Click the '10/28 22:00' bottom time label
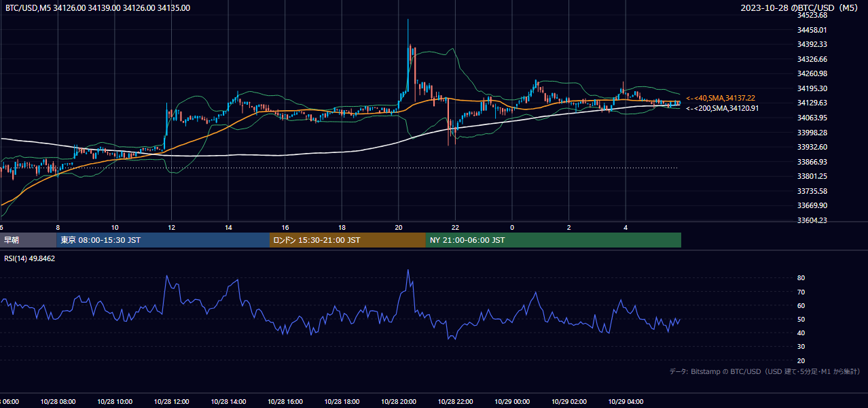The width and height of the screenshot is (868, 408). coord(456,401)
